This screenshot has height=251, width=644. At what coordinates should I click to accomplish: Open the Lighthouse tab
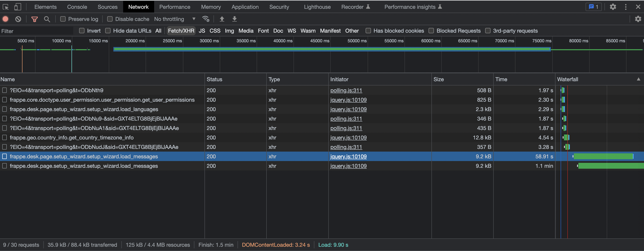pyautogui.click(x=317, y=7)
